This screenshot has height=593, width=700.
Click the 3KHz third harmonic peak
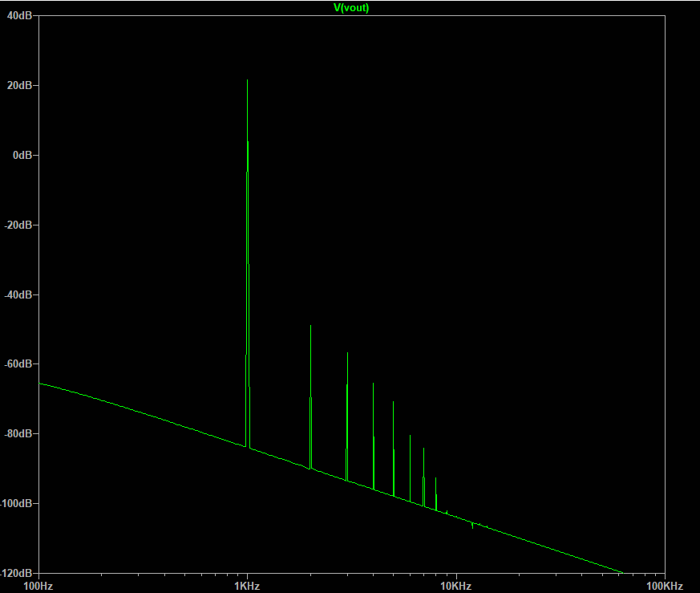coord(347,354)
